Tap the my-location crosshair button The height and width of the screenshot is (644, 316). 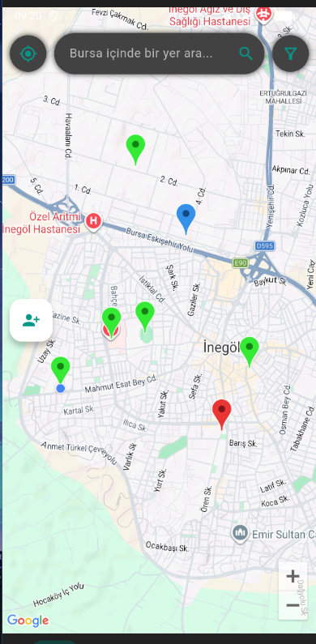click(28, 53)
